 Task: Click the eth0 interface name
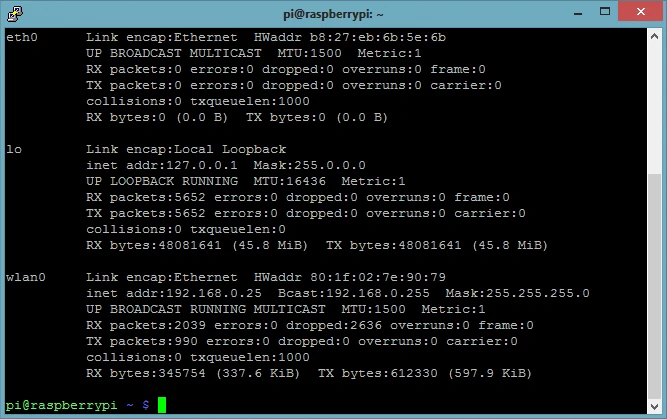coord(22,37)
